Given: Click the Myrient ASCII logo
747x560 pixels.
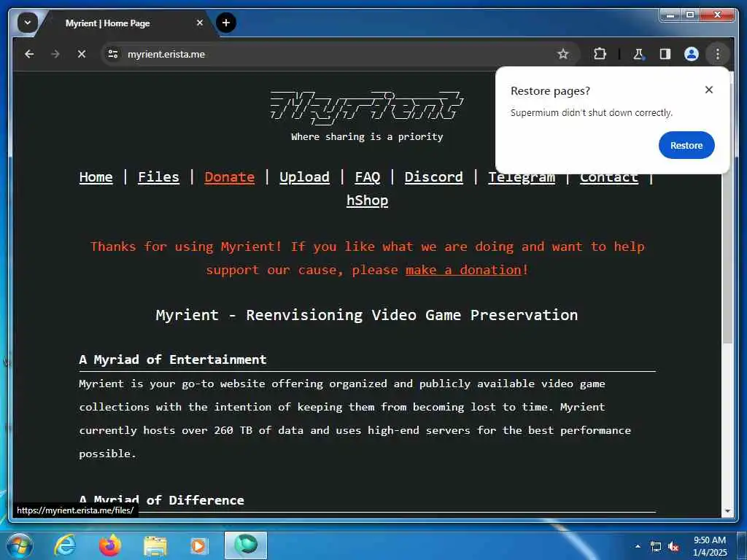Looking at the screenshot, I should (x=367, y=107).
